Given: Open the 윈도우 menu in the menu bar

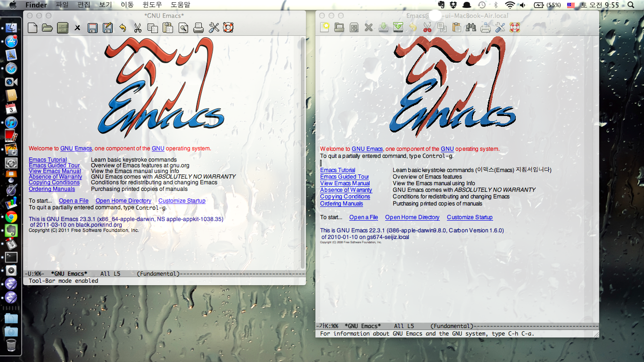Looking at the screenshot, I should pyautogui.click(x=152, y=5).
